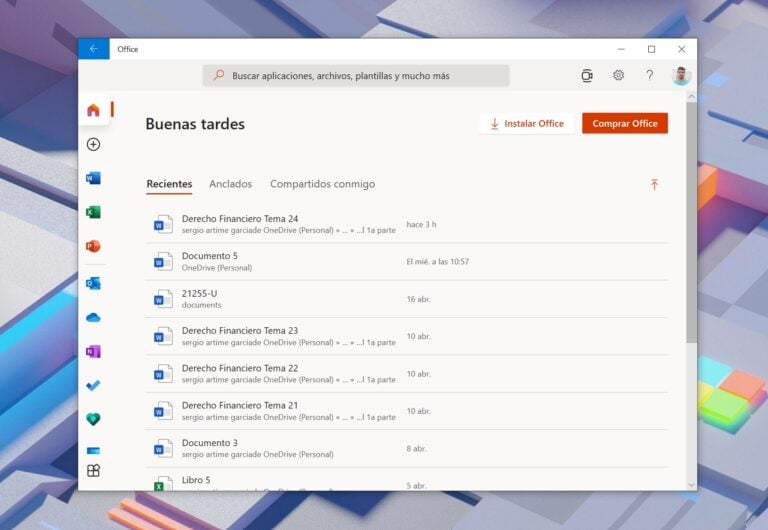Open To Do checkmark icon
This screenshot has width=768, height=530.
(93, 385)
